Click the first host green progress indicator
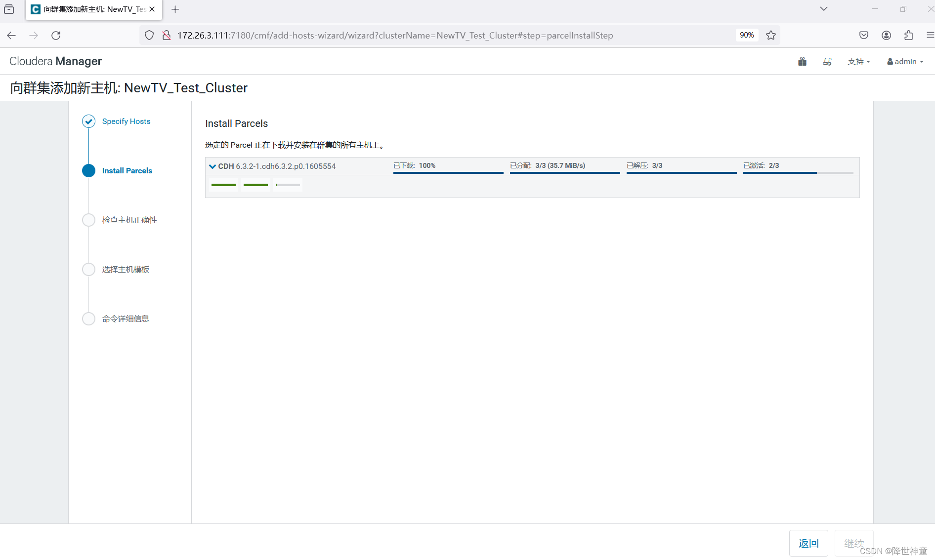The height and width of the screenshot is (560, 935). pos(223,185)
